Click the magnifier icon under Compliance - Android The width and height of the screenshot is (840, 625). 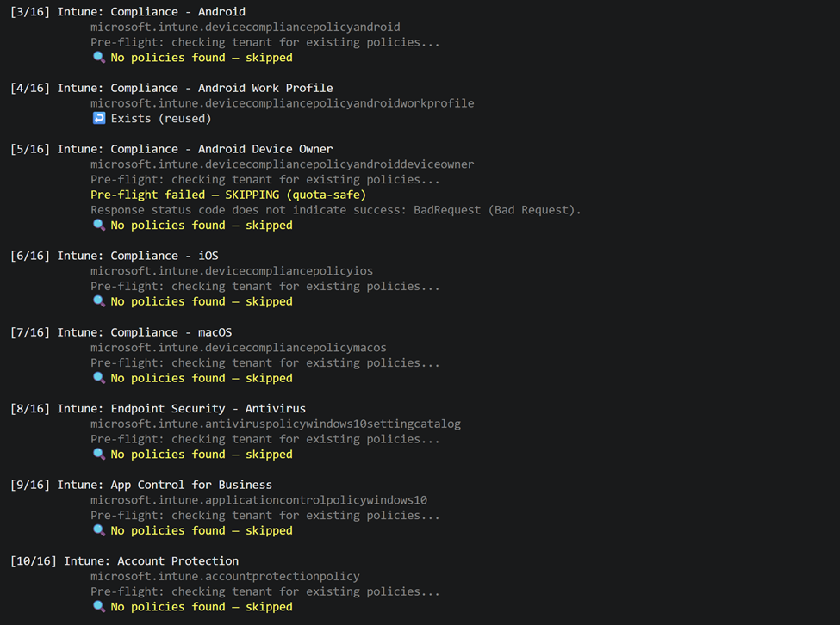tap(98, 58)
